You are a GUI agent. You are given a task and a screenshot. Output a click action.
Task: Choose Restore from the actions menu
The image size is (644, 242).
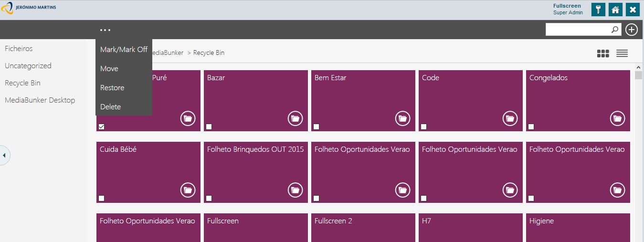click(x=112, y=88)
